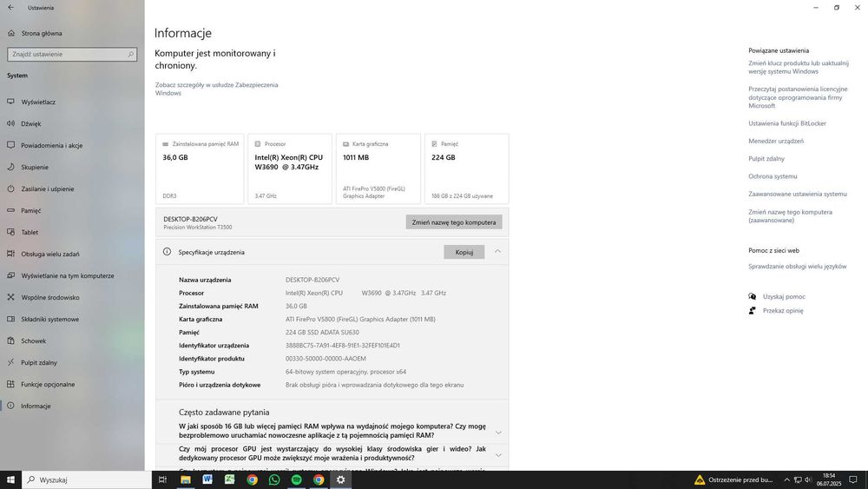Screen dimensions: 868x489
Task: Open Zmień klucz produktu link
Action: click(x=799, y=67)
